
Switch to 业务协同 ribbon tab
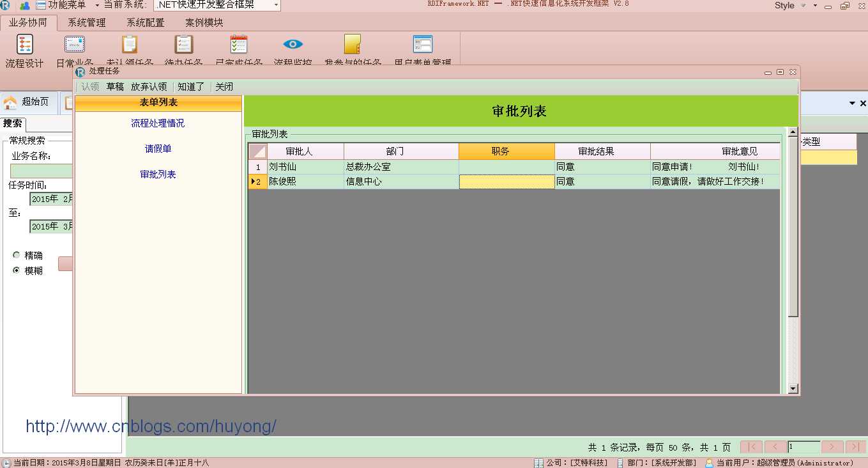point(28,22)
